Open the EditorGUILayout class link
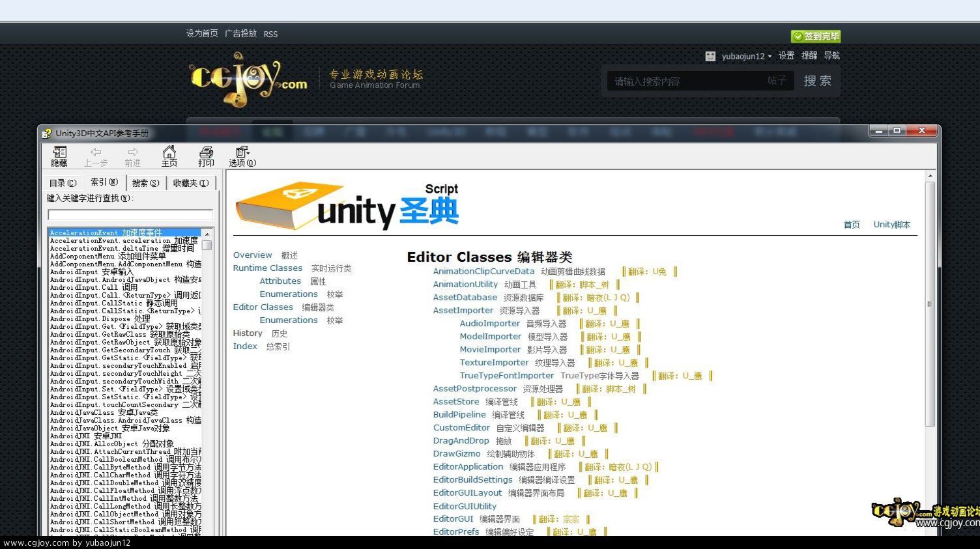The height and width of the screenshot is (549, 980). coord(468,493)
